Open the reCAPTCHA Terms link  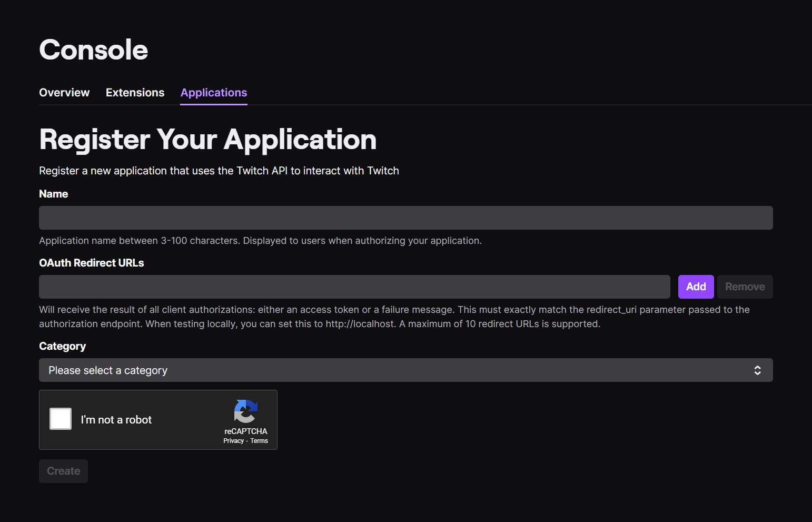pos(259,441)
